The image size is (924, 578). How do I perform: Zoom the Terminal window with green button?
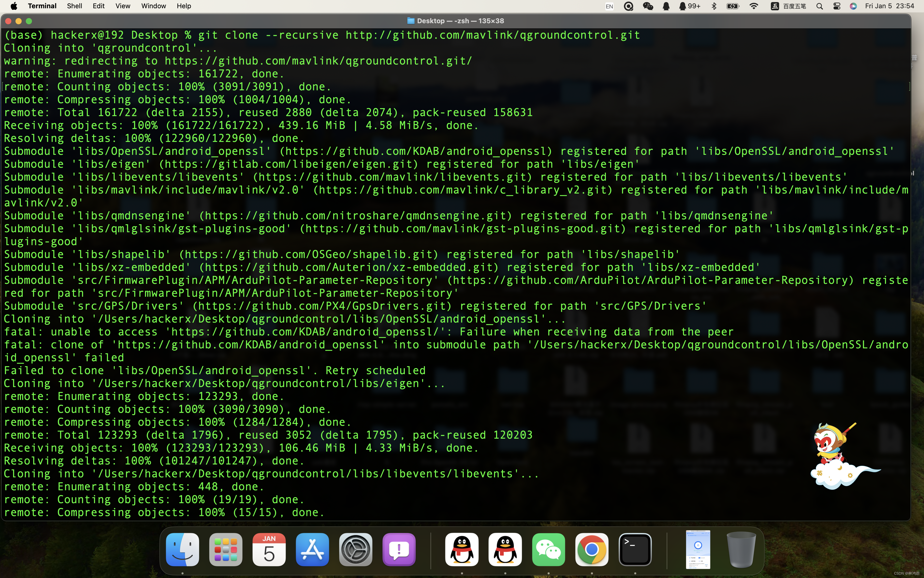[x=29, y=21]
